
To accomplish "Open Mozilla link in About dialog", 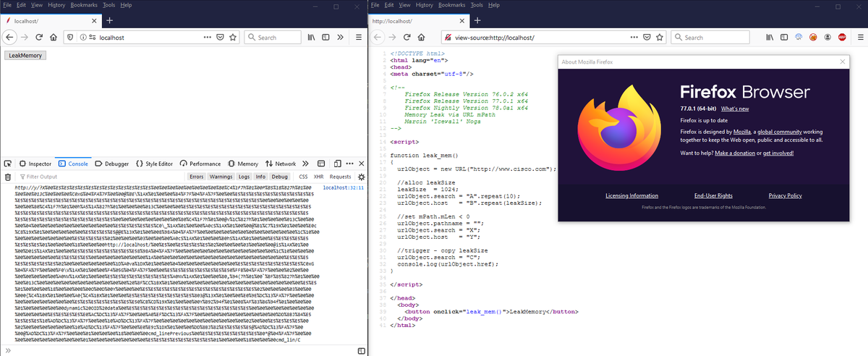I will coord(741,132).
